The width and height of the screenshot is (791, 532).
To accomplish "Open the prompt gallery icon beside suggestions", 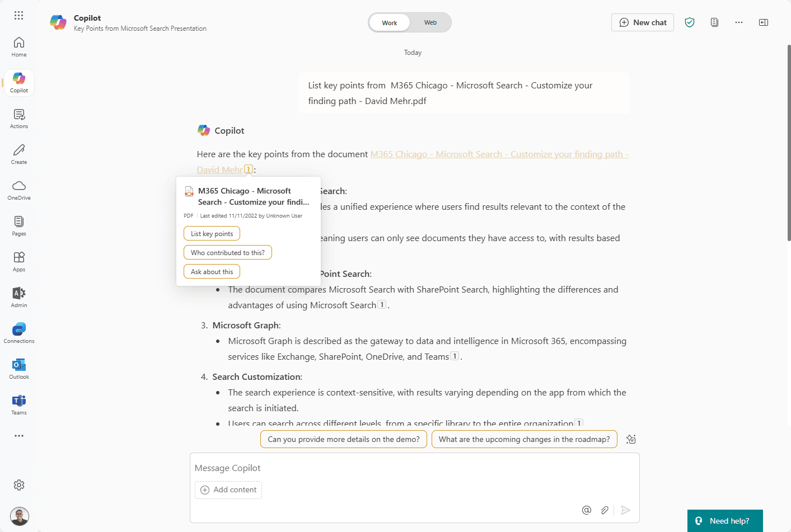I will [631, 439].
